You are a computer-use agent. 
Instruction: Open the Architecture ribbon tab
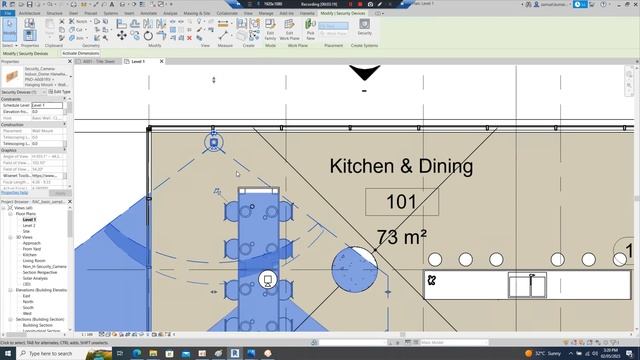pos(30,13)
